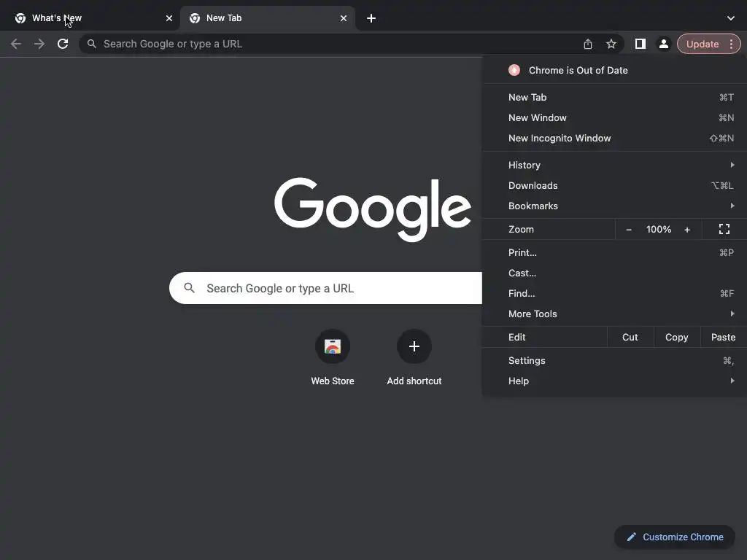The width and height of the screenshot is (747, 560).
Task: Click the Update button
Action: tap(703, 44)
